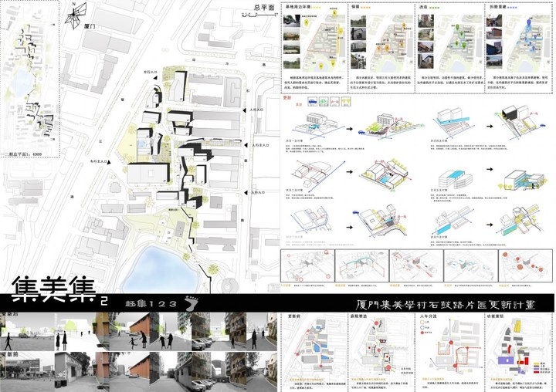Open the first diagram in the five-diagram strip
This screenshot has width=556, height=392.
307,265
